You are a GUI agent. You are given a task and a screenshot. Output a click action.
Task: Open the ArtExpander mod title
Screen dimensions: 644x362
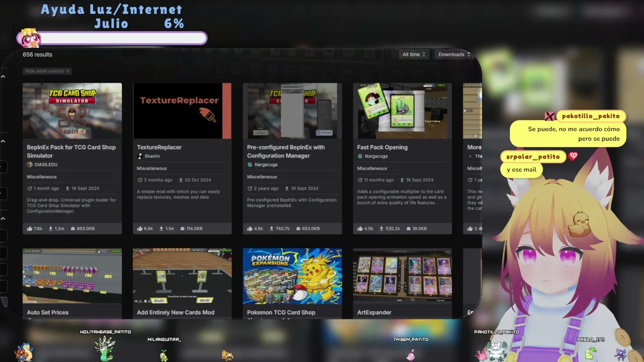374,313
